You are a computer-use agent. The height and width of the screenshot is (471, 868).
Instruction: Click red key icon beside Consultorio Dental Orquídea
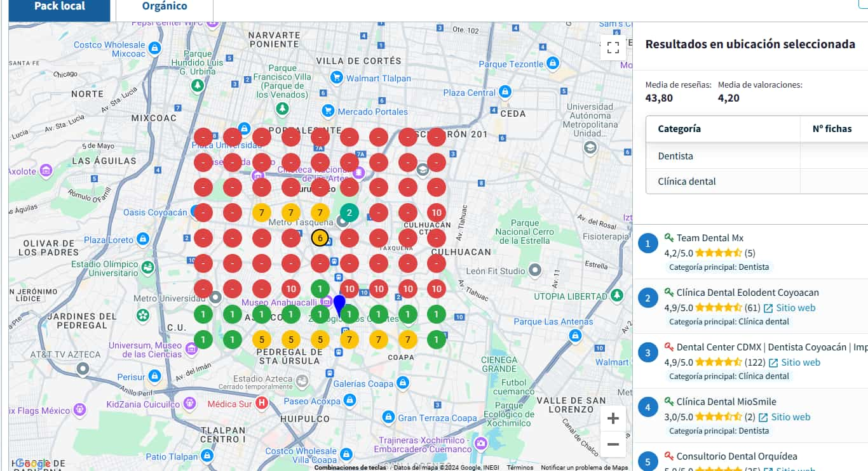point(669,456)
